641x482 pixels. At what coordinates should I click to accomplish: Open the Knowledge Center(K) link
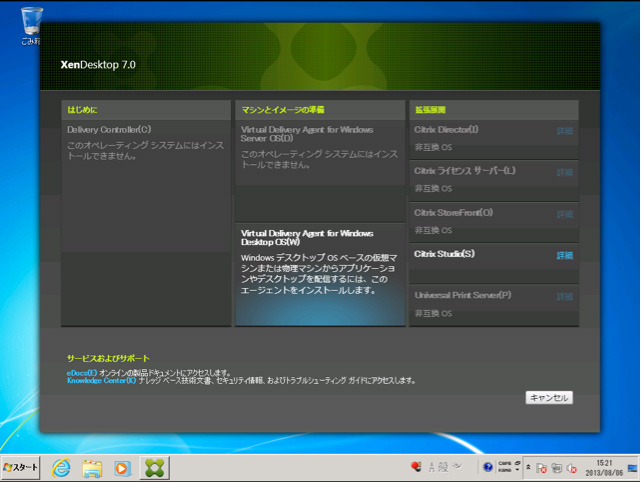pyautogui.click(x=101, y=381)
